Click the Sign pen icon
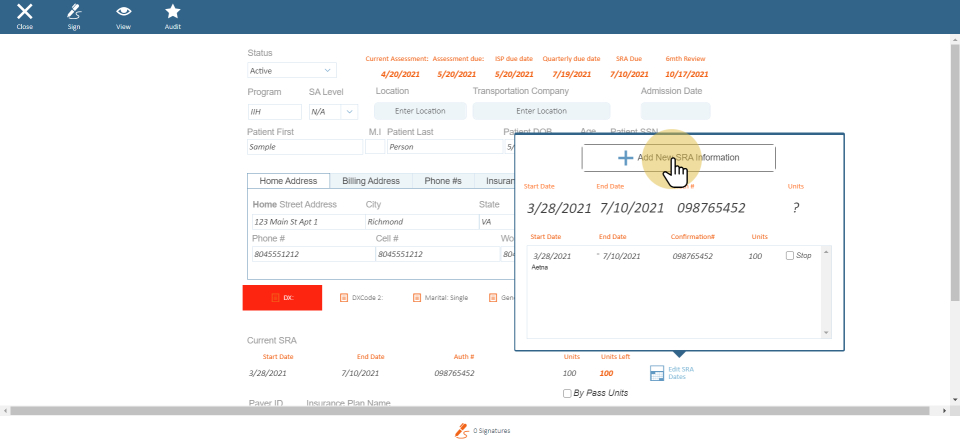The height and width of the screenshot is (442, 960). coord(74,13)
